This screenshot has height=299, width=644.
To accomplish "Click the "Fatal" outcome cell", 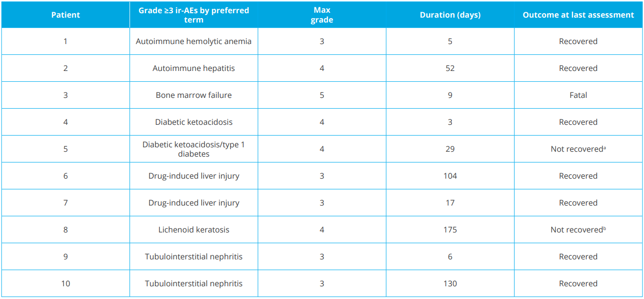I will (578, 95).
